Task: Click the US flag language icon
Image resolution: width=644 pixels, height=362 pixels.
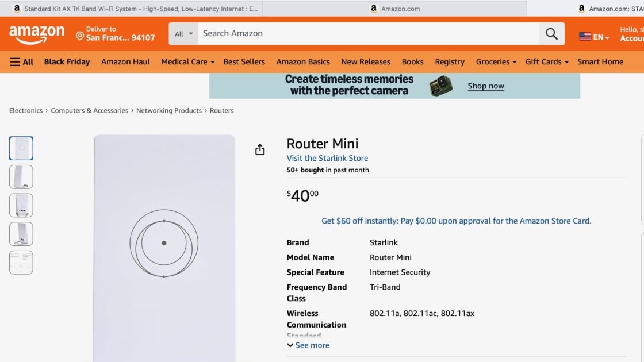Action: [x=585, y=37]
